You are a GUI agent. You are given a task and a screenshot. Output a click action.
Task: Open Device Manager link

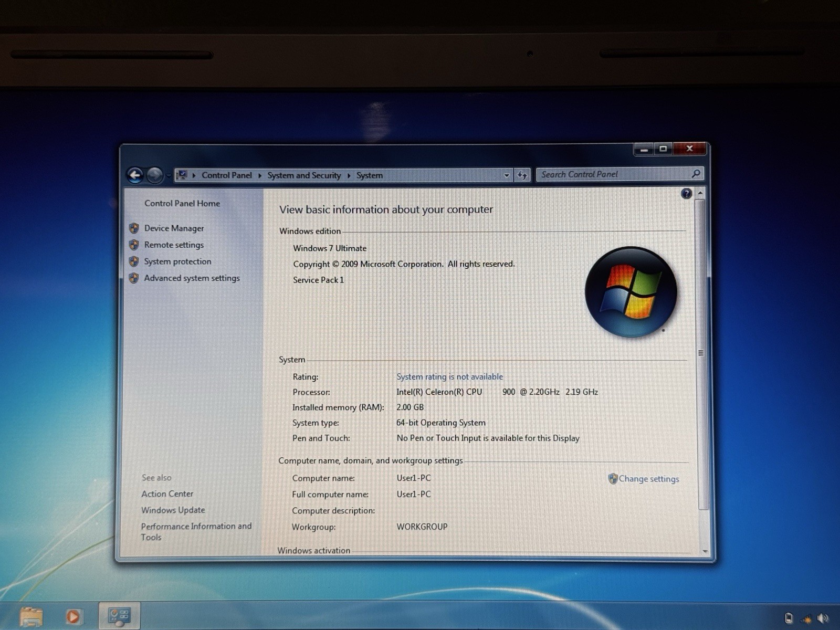coord(174,228)
